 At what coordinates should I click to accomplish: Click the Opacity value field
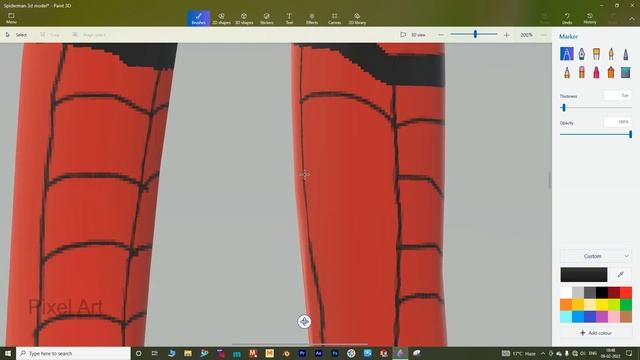coord(618,122)
